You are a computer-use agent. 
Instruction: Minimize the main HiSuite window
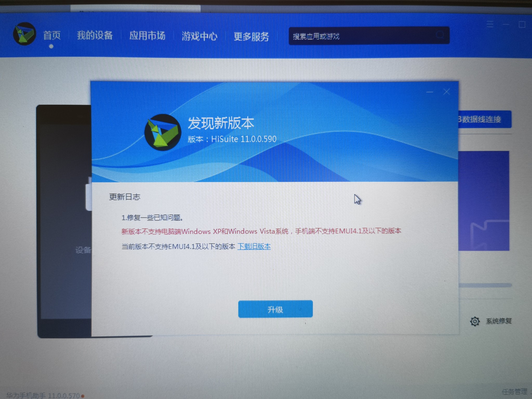(x=506, y=24)
